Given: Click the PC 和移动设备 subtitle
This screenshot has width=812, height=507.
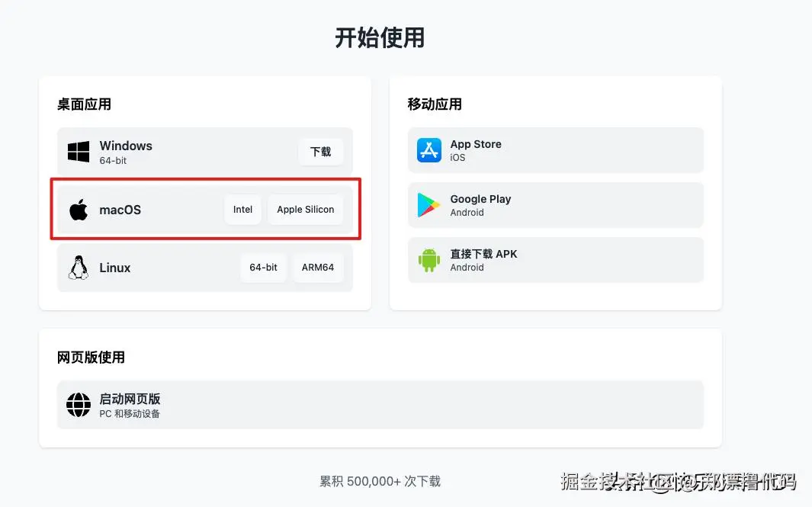Looking at the screenshot, I should coord(130,414).
